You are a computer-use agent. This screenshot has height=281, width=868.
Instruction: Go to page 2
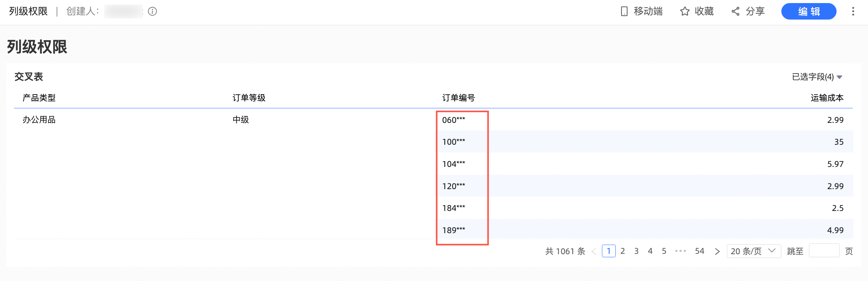tap(623, 251)
